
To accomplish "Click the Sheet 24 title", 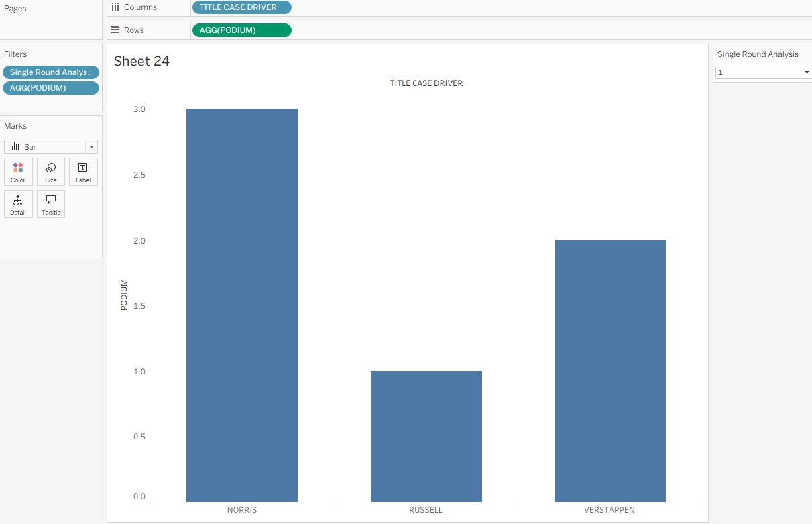I will [x=141, y=61].
